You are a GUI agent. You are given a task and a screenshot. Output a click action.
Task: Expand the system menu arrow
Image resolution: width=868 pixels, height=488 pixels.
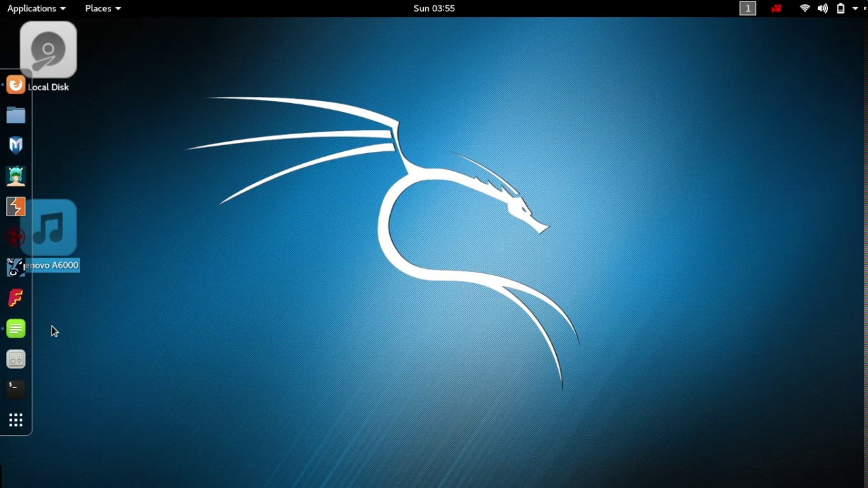click(855, 8)
